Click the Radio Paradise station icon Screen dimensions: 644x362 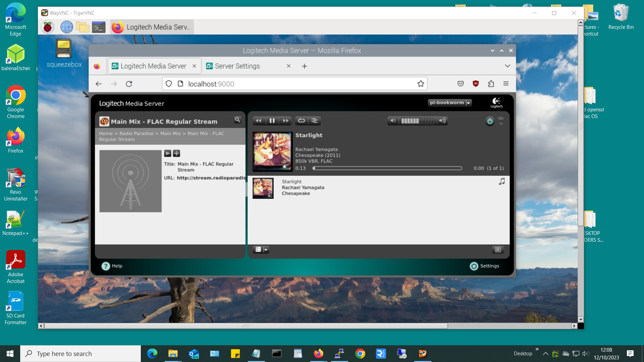pos(104,121)
